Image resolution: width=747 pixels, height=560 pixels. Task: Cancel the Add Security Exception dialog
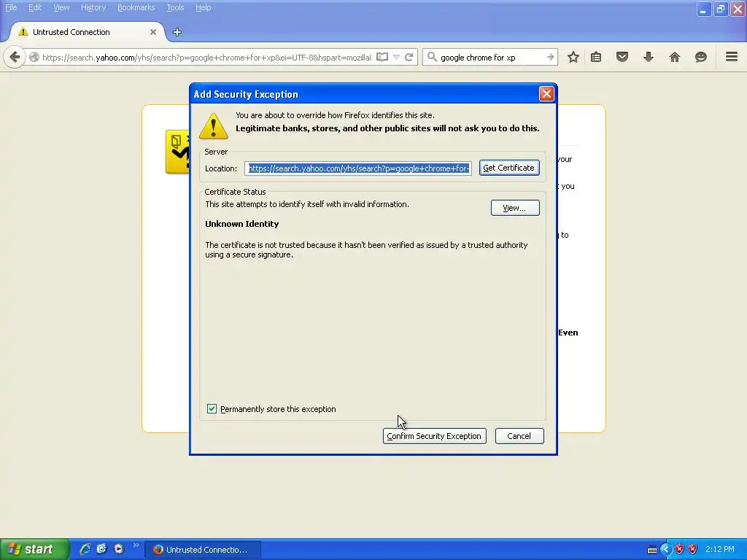tap(519, 436)
